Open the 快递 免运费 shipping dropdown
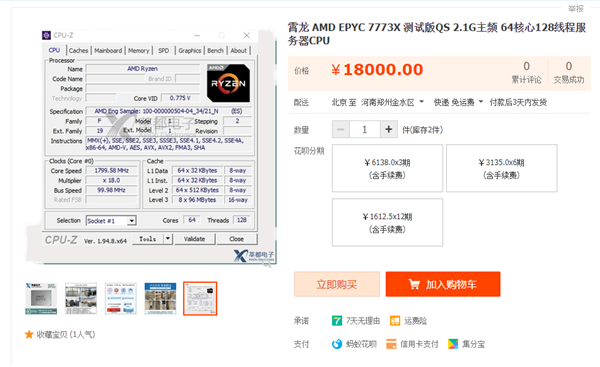Viewport: 600px width, 367px height. [x=458, y=102]
